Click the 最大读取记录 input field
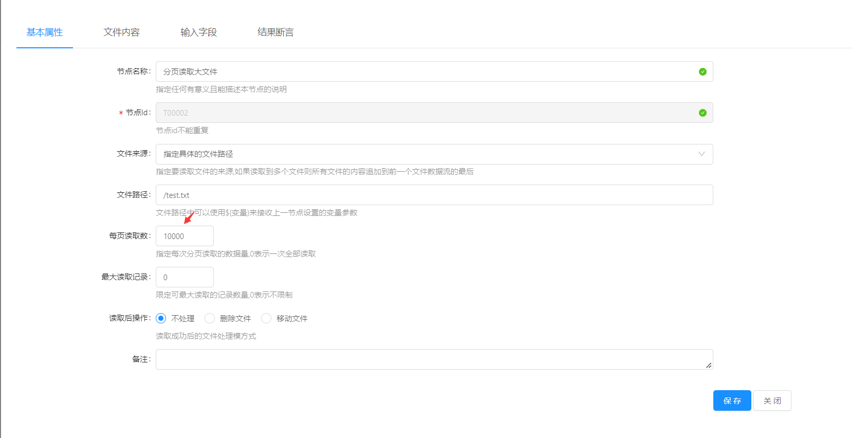868x438 pixels. click(x=184, y=278)
